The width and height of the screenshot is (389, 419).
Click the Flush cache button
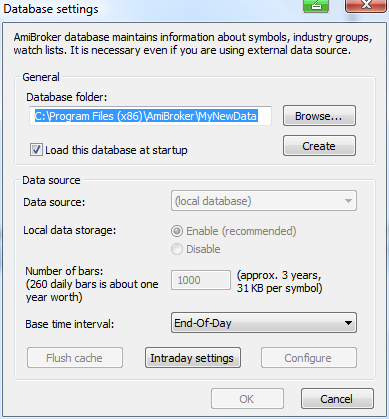pos(75,358)
